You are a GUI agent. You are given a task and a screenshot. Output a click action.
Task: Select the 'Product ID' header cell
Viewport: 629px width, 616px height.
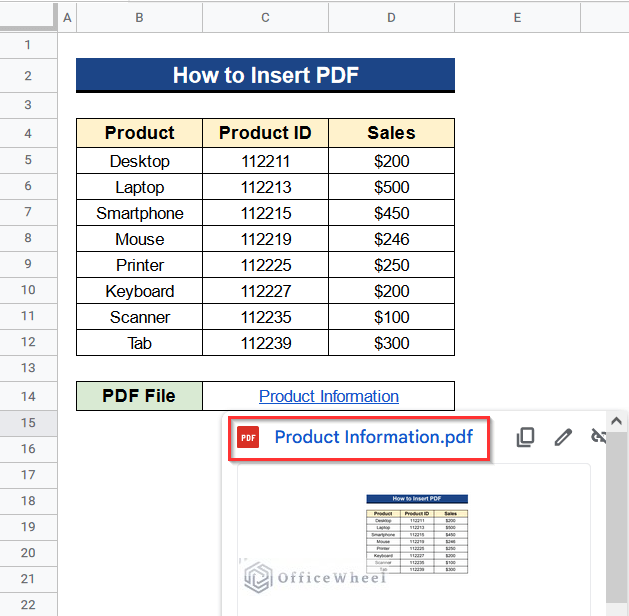click(266, 133)
